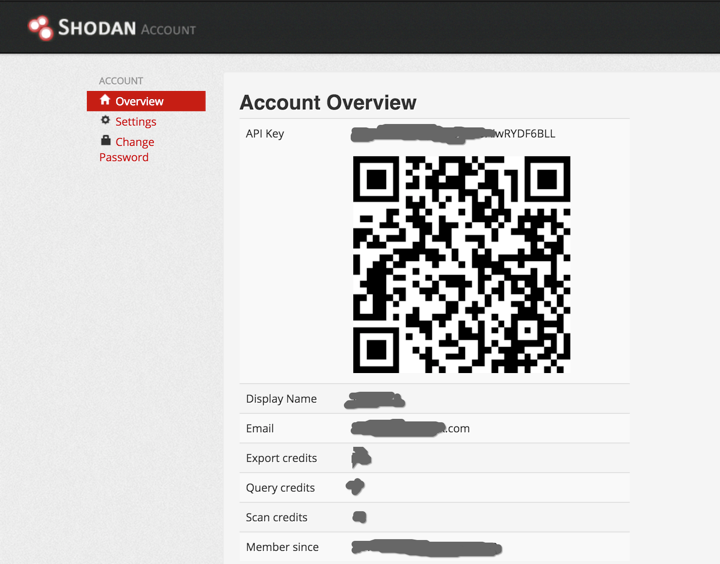
Task: Click the API key QR code image
Action: point(461,264)
